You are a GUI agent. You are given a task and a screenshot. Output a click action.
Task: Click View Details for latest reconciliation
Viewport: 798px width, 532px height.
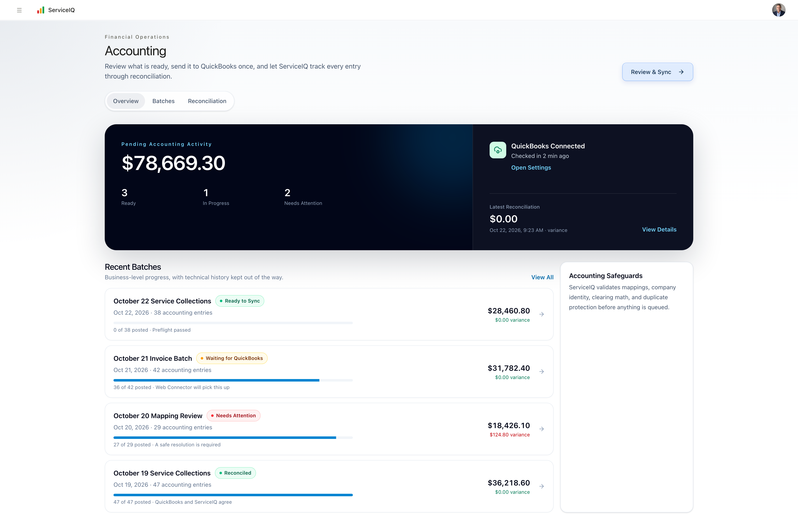pos(659,229)
